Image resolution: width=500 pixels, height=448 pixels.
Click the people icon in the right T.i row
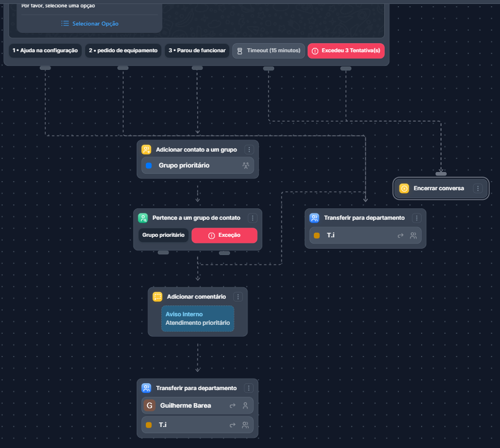click(413, 236)
